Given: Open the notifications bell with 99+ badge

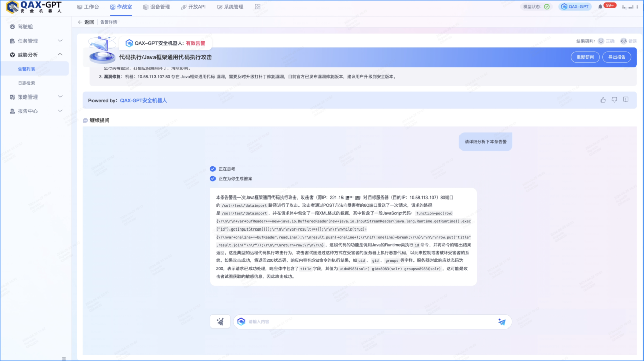Looking at the screenshot, I should click(x=600, y=7).
